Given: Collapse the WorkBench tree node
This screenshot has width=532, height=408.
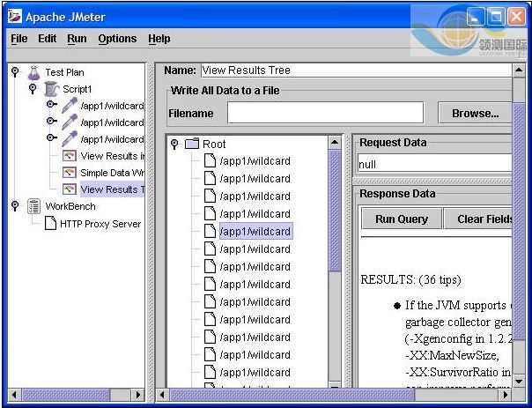Looking at the screenshot, I should 15,205.
